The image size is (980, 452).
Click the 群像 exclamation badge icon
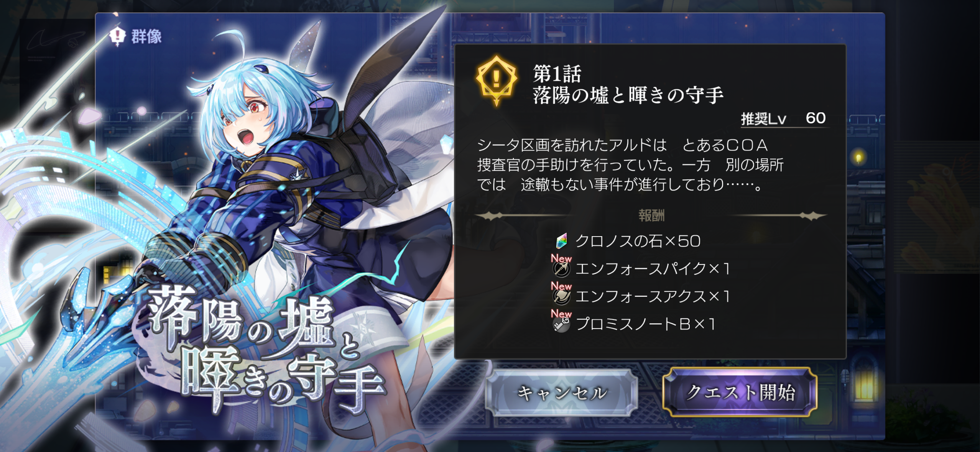point(117,36)
